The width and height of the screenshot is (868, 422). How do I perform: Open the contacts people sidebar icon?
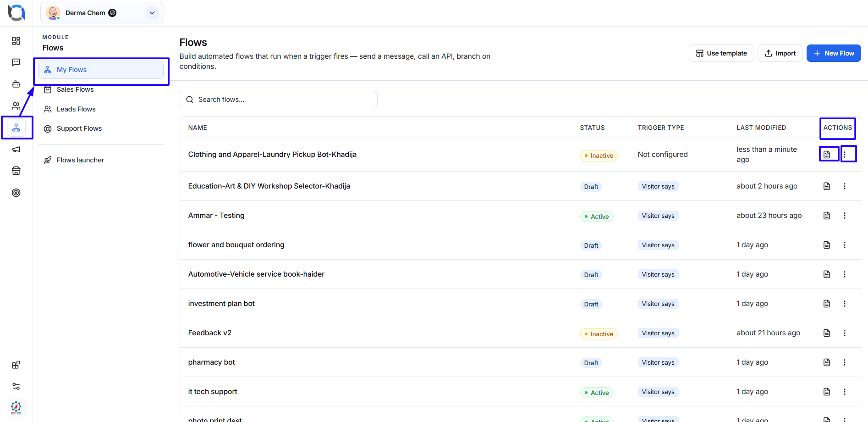16,106
